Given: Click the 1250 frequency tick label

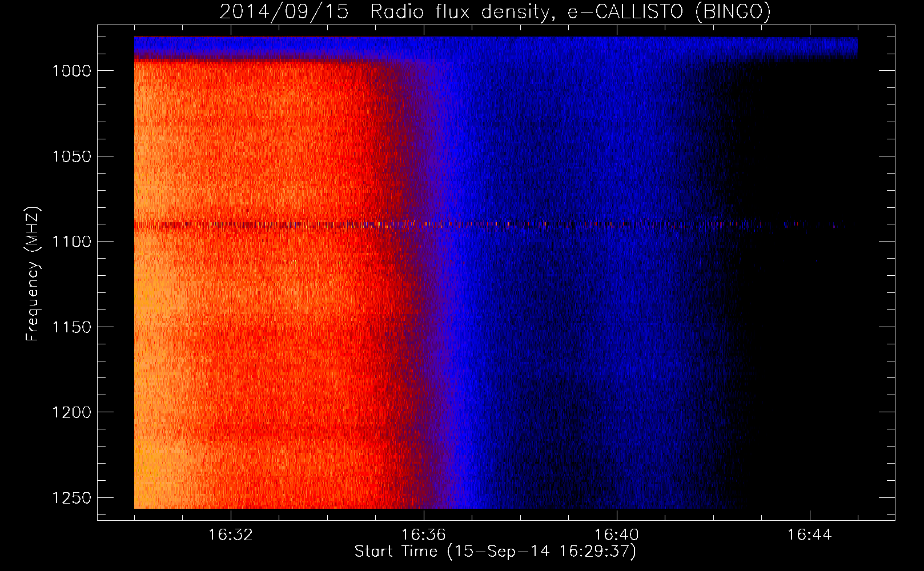Looking at the screenshot, I should [71, 498].
